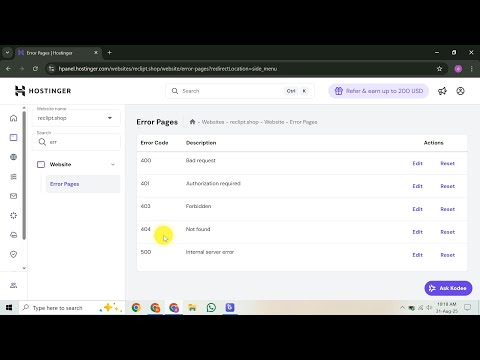Open the notification center icon
Image resolution: width=480 pixels, height=360 pixels.
[x=467, y=307]
